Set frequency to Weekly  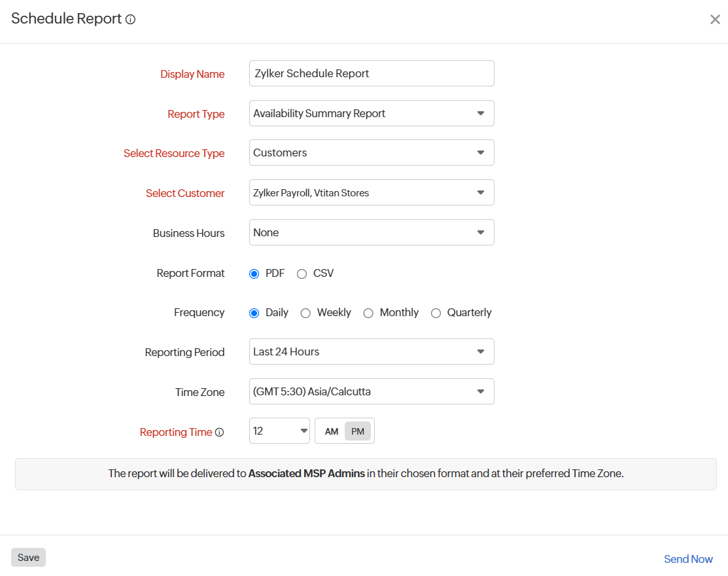click(x=305, y=314)
